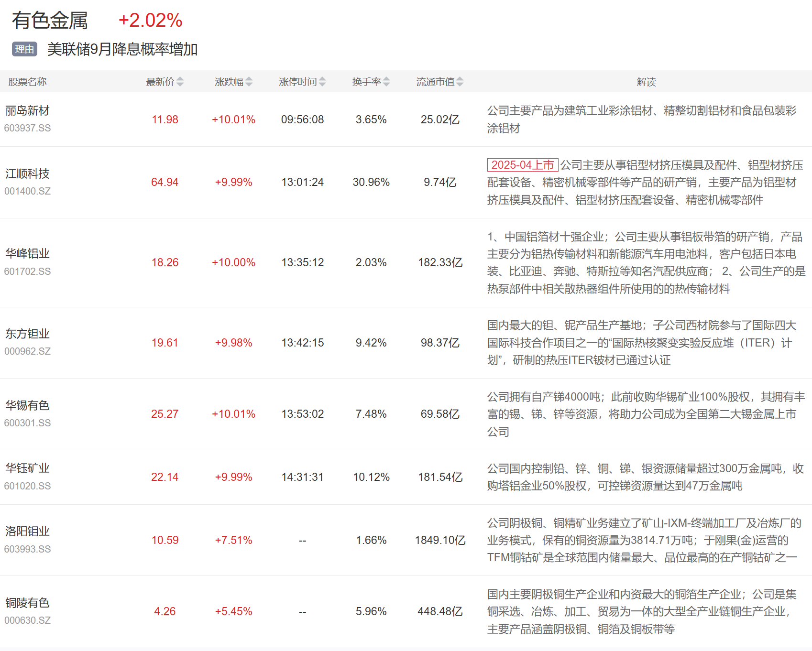This screenshot has height=651, width=812.
Task: Click limit-up time 13:42:15
Action: [302, 343]
